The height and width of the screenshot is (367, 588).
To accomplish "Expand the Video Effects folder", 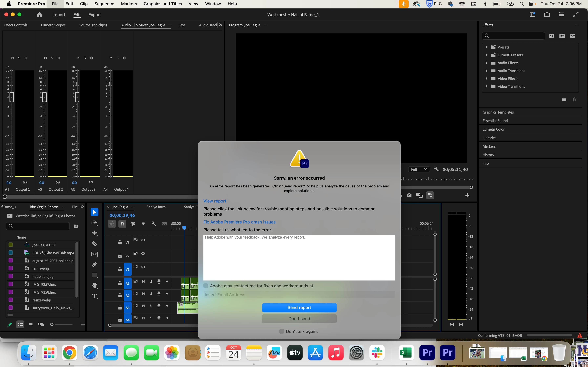I will point(486,79).
